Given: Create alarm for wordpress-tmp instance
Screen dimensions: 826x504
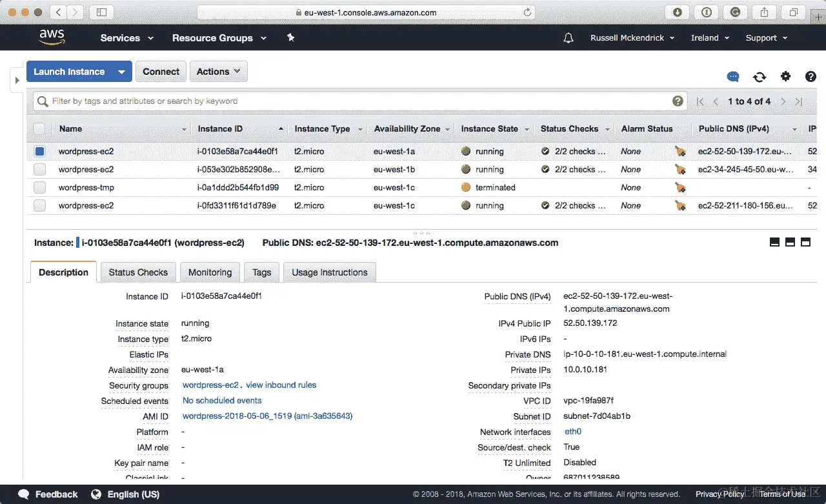Looking at the screenshot, I should pos(680,188).
